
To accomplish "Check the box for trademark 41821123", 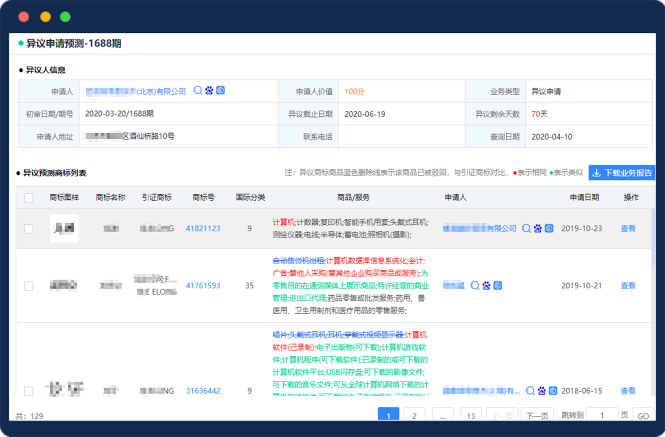I will coord(28,229).
